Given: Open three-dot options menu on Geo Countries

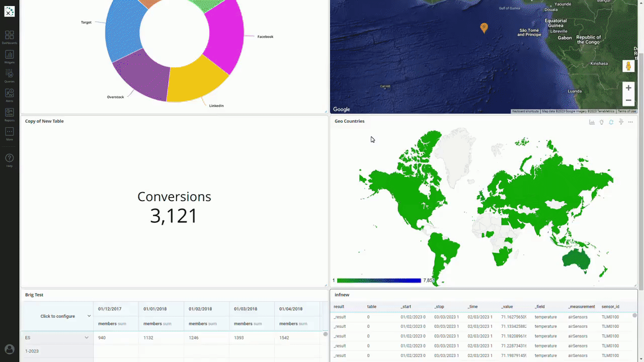Looking at the screenshot, I should point(630,122).
